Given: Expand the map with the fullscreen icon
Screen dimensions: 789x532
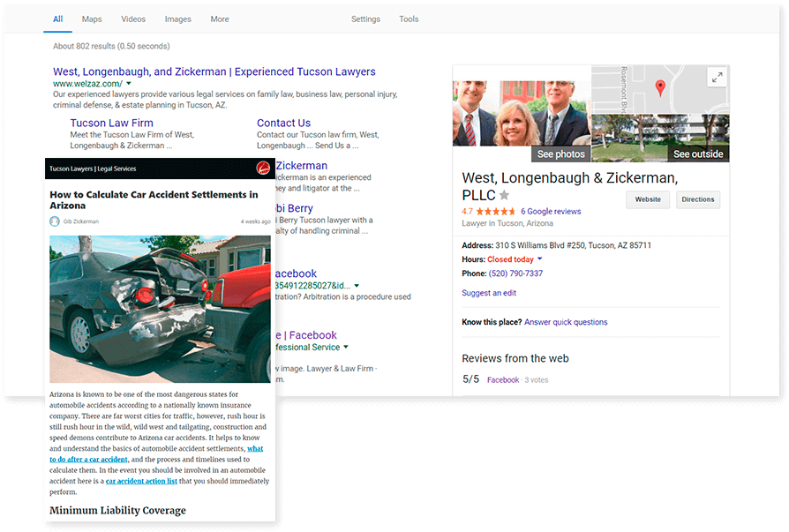Looking at the screenshot, I should 717,78.
